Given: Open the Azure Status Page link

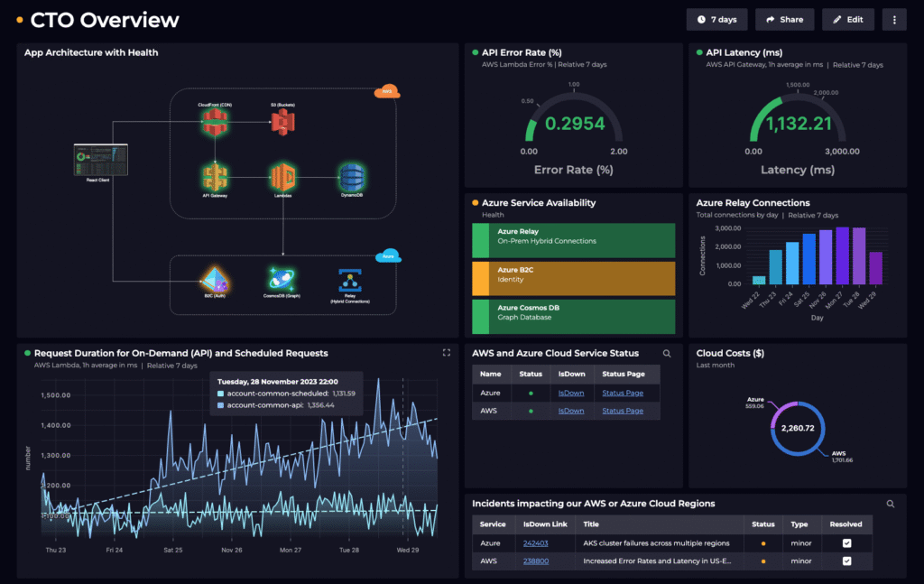Looking at the screenshot, I should click(x=623, y=394).
